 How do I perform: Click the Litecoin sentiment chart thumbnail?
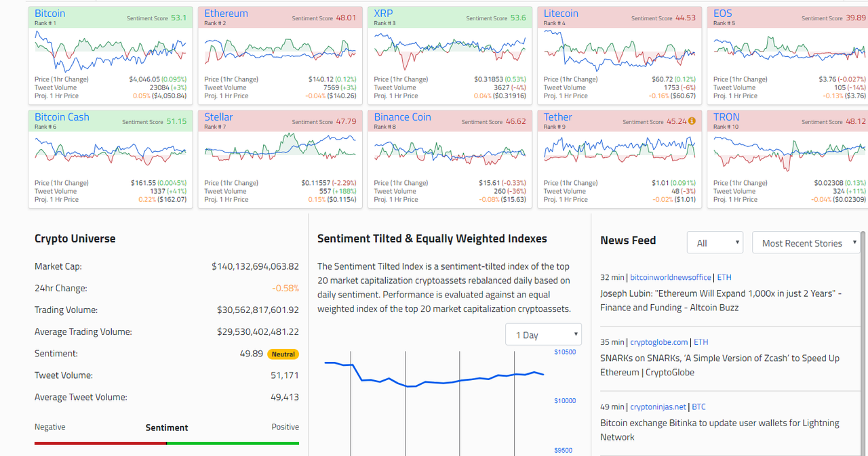pyautogui.click(x=619, y=50)
